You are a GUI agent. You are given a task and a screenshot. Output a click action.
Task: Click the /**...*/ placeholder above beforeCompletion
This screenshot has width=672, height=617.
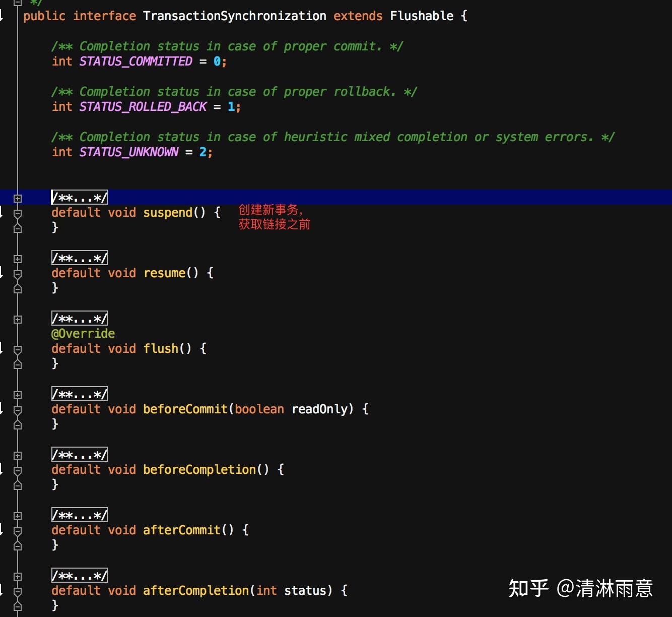(80, 455)
